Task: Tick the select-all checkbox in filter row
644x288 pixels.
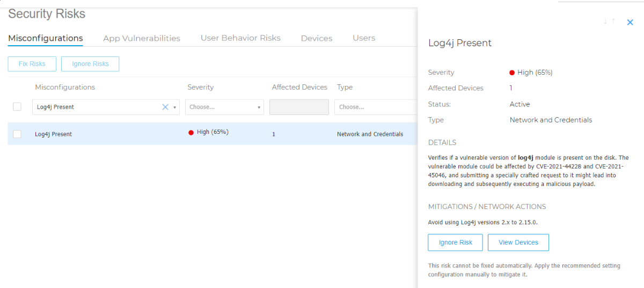Action: pos(17,107)
